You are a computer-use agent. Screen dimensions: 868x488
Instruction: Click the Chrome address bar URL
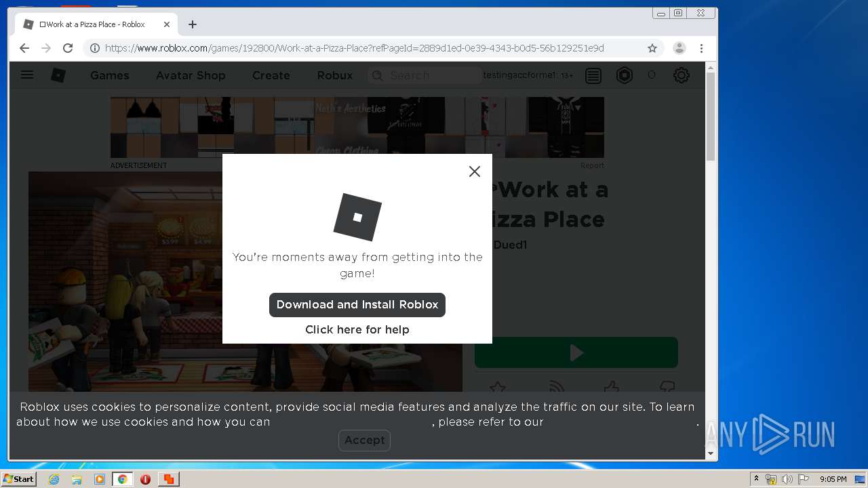[x=355, y=48]
